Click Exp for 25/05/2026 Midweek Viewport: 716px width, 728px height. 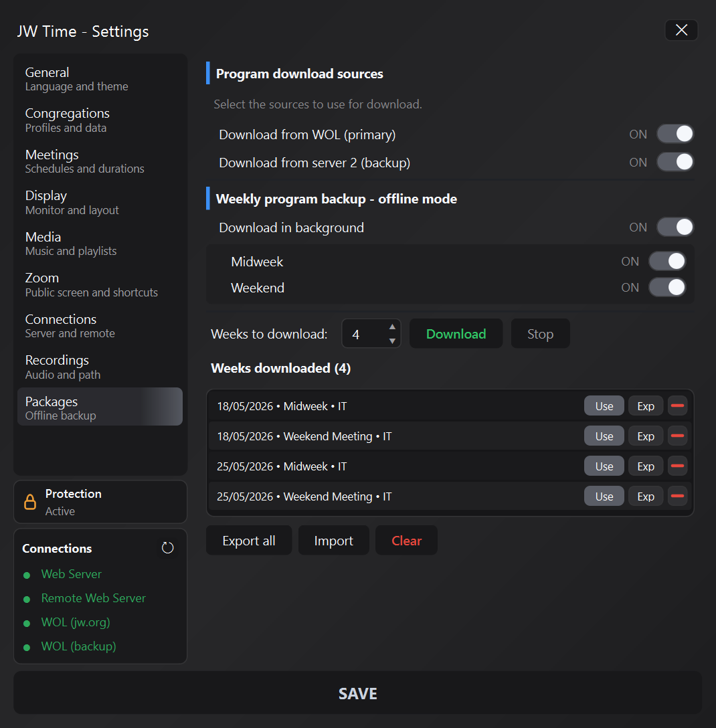[646, 466]
